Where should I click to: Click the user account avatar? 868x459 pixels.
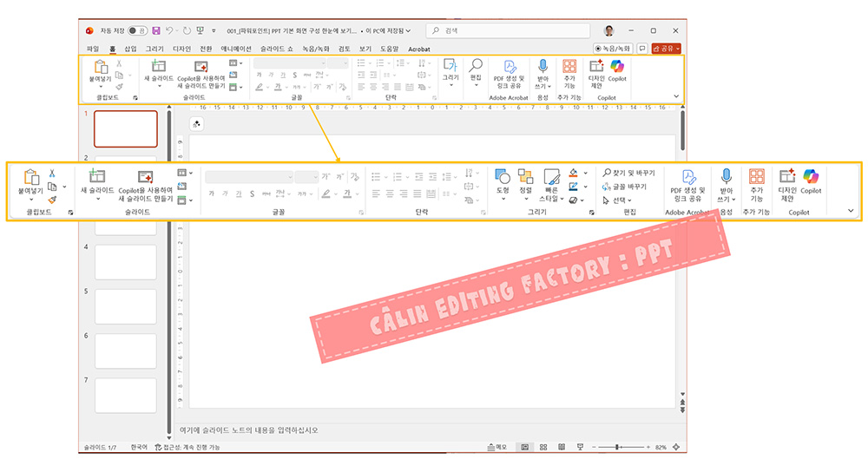pyautogui.click(x=609, y=30)
